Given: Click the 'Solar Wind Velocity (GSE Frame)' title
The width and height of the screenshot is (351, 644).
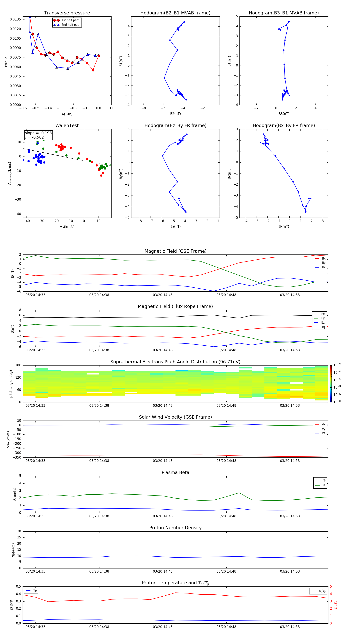Looking at the screenshot, I should 175,417.
